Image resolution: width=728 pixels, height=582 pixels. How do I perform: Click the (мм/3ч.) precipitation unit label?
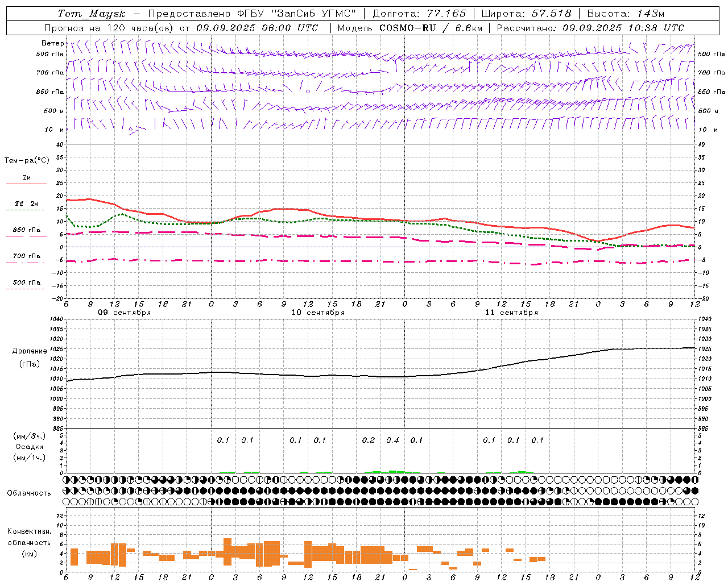click(x=30, y=436)
